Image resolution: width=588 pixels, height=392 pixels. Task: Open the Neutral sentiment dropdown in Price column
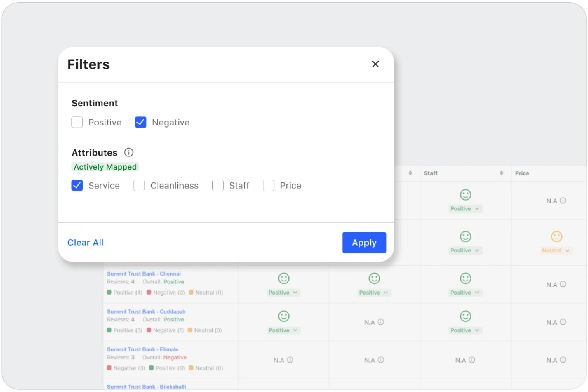tap(556, 251)
